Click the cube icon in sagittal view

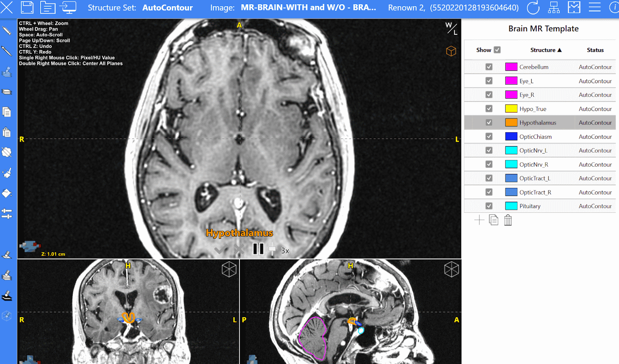coord(451,269)
